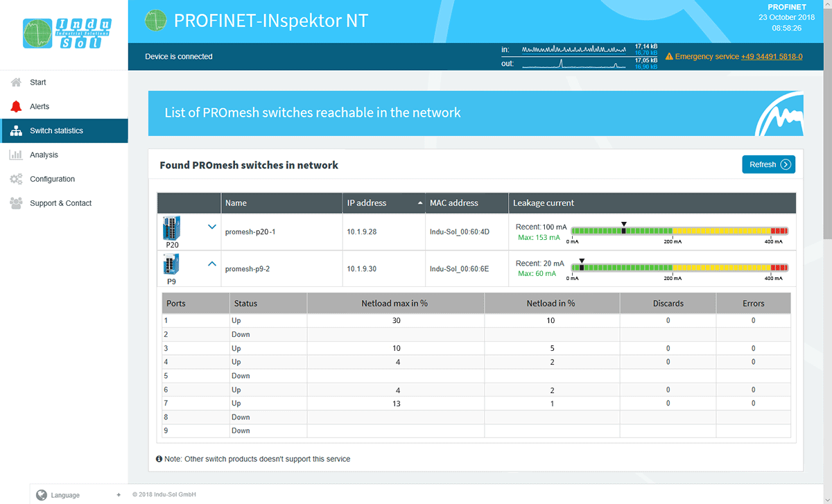Viewport: 832px width, 504px height.
Task: Open the Alerts bell icon in the sidebar
Action: pyautogui.click(x=15, y=106)
